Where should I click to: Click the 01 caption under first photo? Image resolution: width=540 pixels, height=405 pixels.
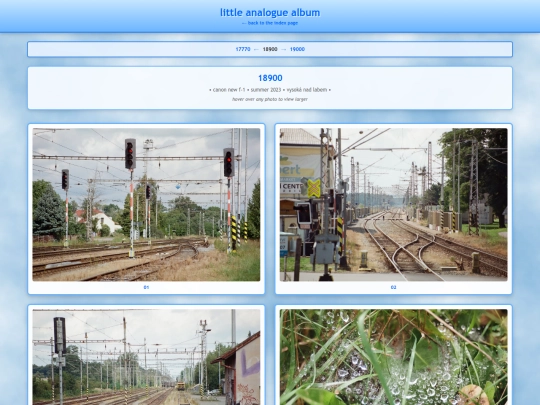pyautogui.click(x=146, y=287)
